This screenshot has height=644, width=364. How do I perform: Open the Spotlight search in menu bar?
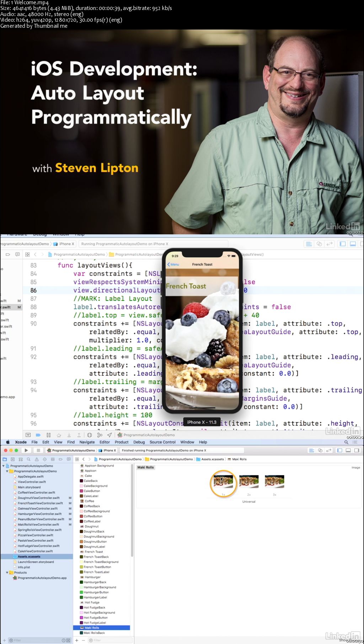[x=346, y=442]
